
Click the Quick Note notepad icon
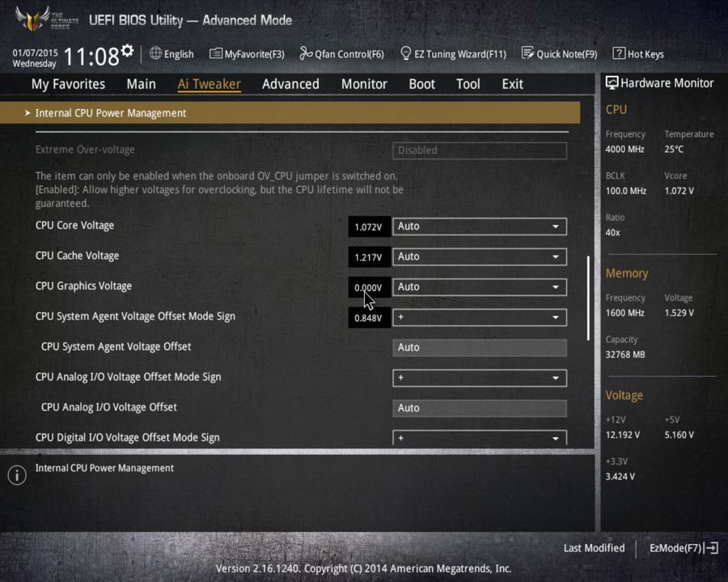(528, 53)
